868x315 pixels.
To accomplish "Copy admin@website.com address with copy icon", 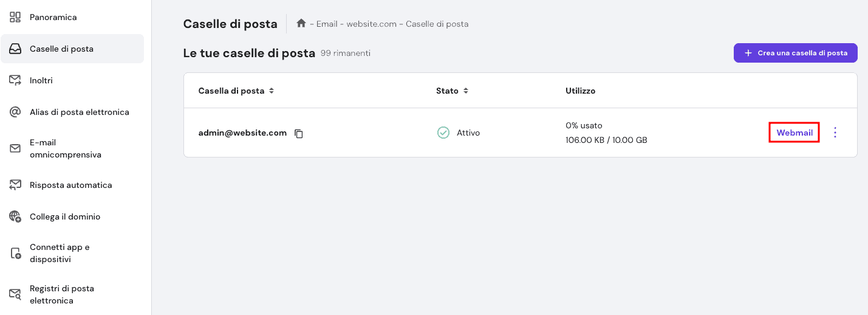I will [x=299, y=133].
